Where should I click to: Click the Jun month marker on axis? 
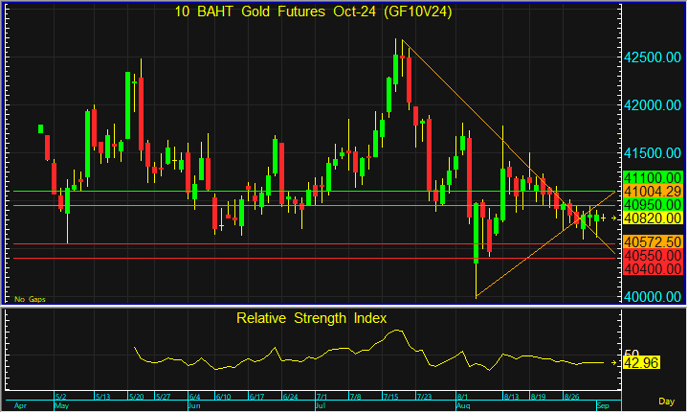(x=195, y=407)
